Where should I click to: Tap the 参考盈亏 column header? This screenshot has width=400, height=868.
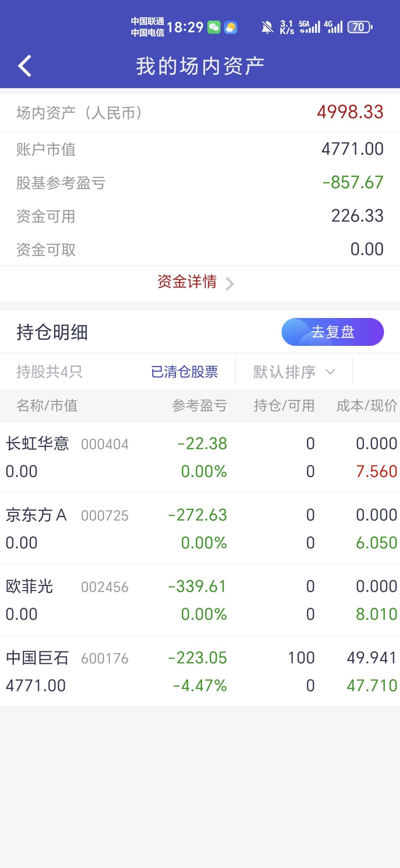[x=200, y=405]
